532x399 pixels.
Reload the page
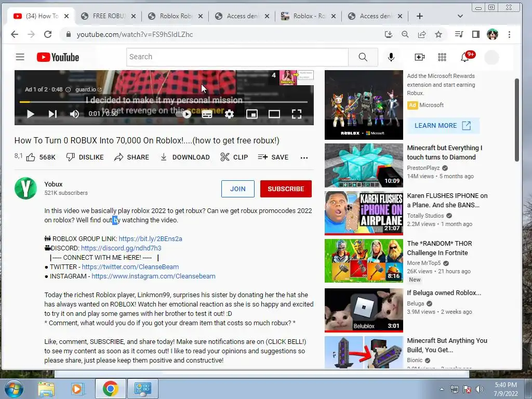pyautogui.click(x=48, y=34)
